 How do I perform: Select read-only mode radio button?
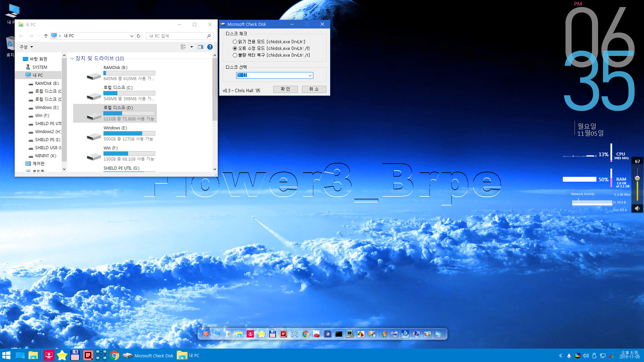(235, 42)
